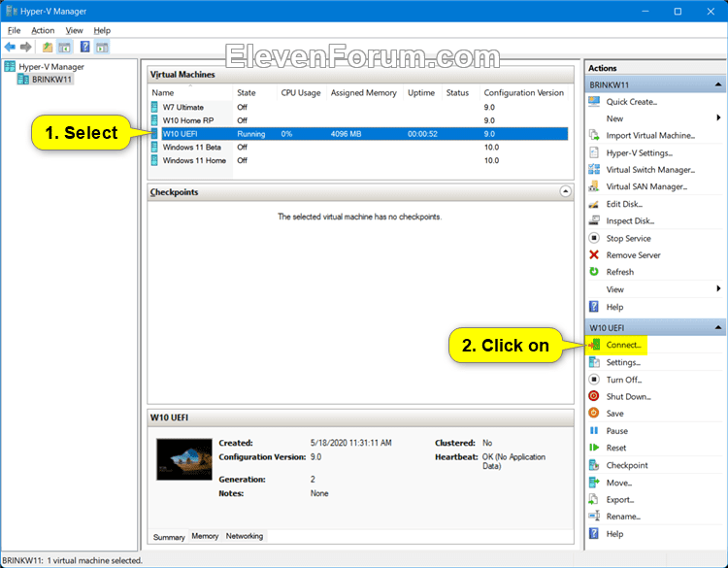Select the Windows 11 Home virtual machine
The width and height of the screenshot is (728, 568).
point(194,161)
